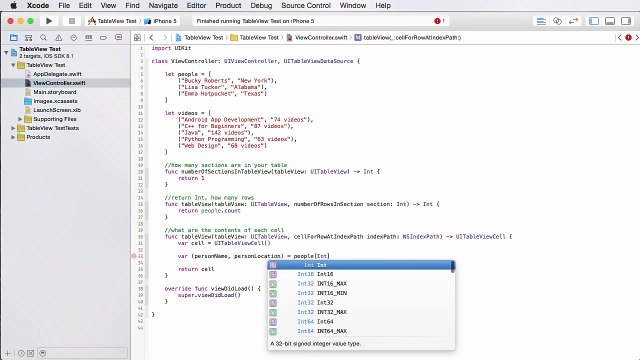Switch to Assistant editor

point(558,21)
